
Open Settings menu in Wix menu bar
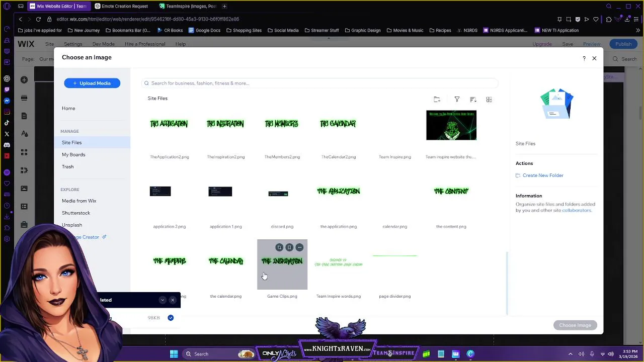(x=73, y=44)
